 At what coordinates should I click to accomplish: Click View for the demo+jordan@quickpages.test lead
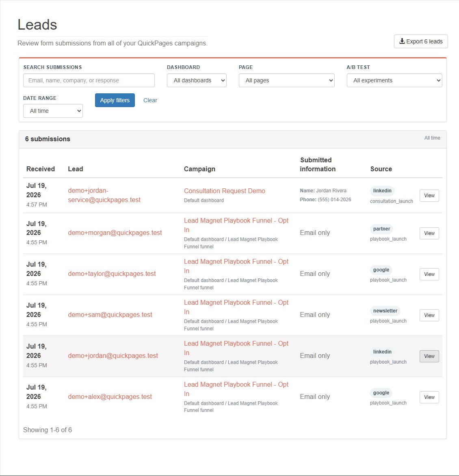[429, 356]
